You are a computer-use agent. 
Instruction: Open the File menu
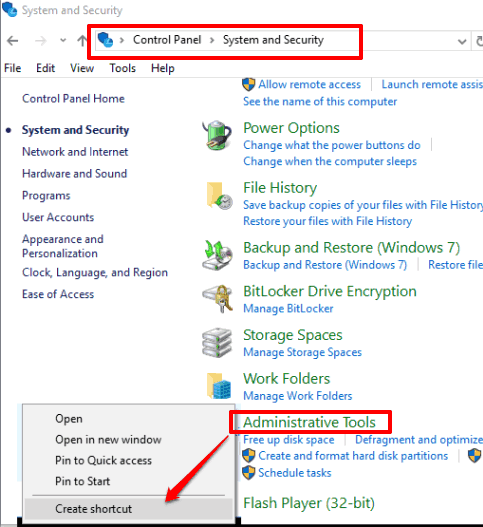point(12,68)
